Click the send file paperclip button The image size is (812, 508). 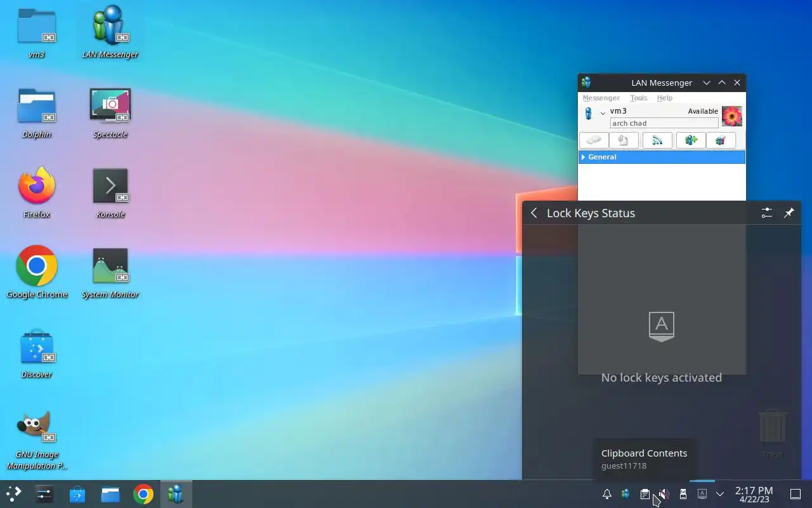coord(624,140)
